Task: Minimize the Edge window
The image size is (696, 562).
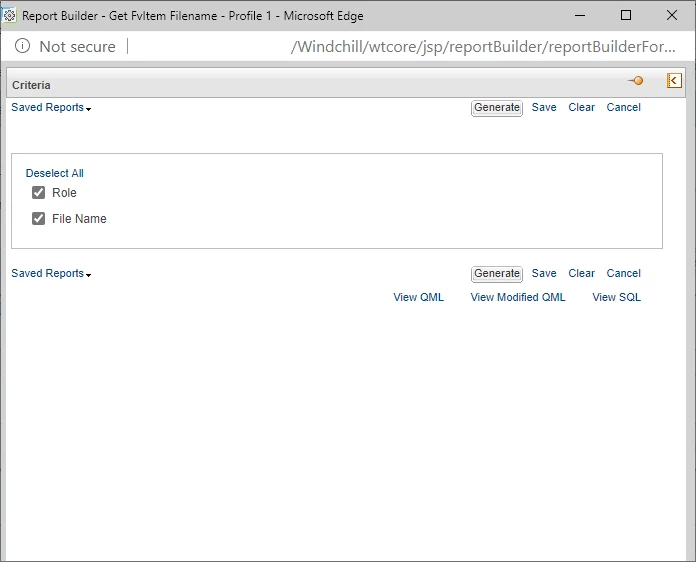Action: point(580,16)
